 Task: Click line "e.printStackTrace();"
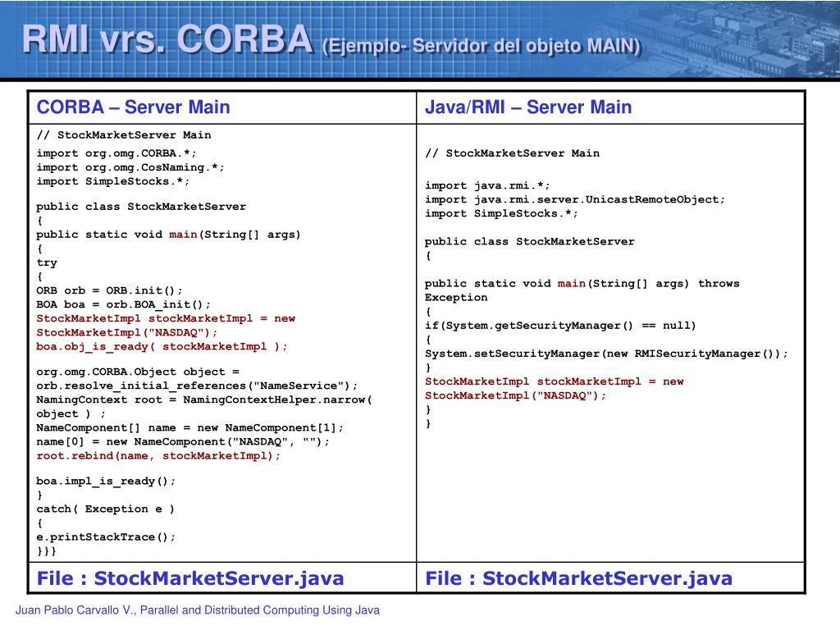(x=106, y=536)
